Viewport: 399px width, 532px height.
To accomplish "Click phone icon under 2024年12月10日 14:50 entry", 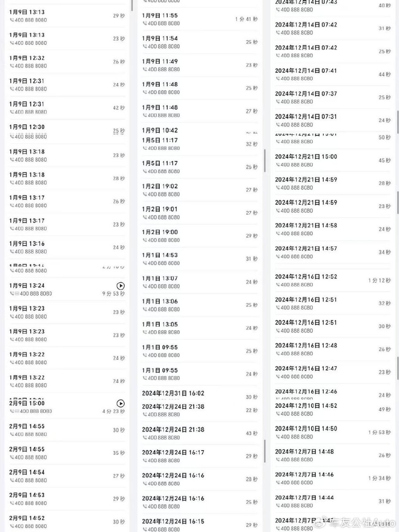I will tap(278, 437).
